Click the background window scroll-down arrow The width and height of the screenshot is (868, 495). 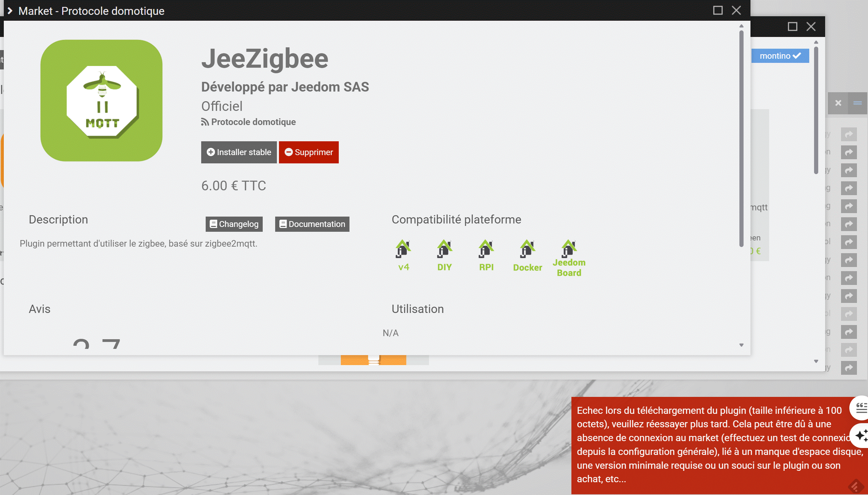(816, 361)
